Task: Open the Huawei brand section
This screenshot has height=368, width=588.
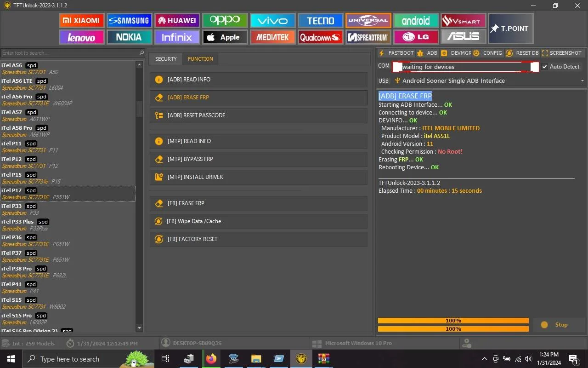Action: point(177,21)
